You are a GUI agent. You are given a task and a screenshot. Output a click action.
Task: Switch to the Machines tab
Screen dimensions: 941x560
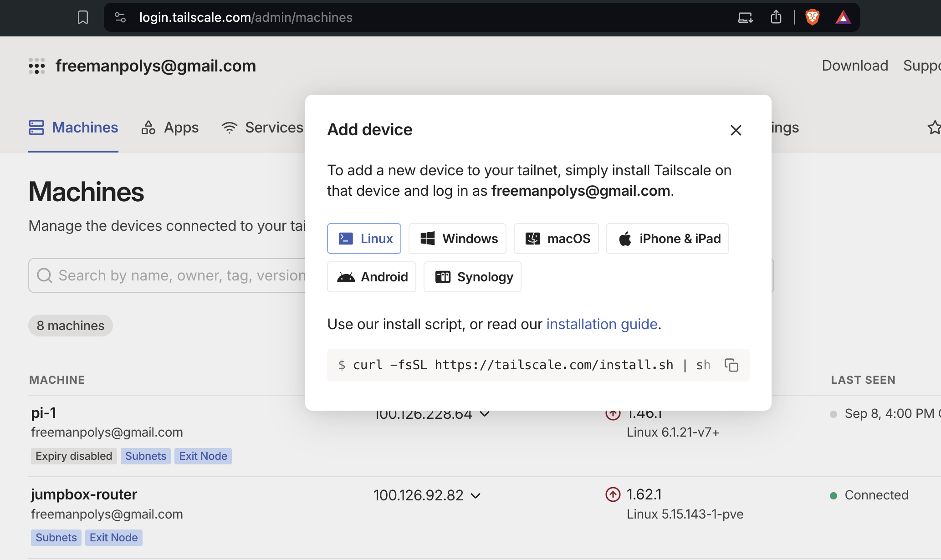pos(73,127)
